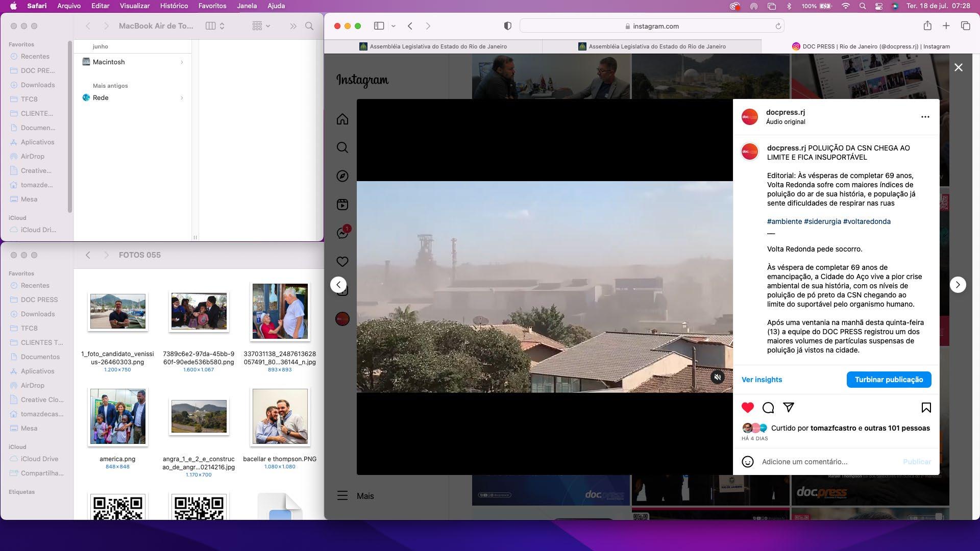Click the comment bubble icon on post
The height and width of the screenshot is (551, 980).
coord(768,408)
